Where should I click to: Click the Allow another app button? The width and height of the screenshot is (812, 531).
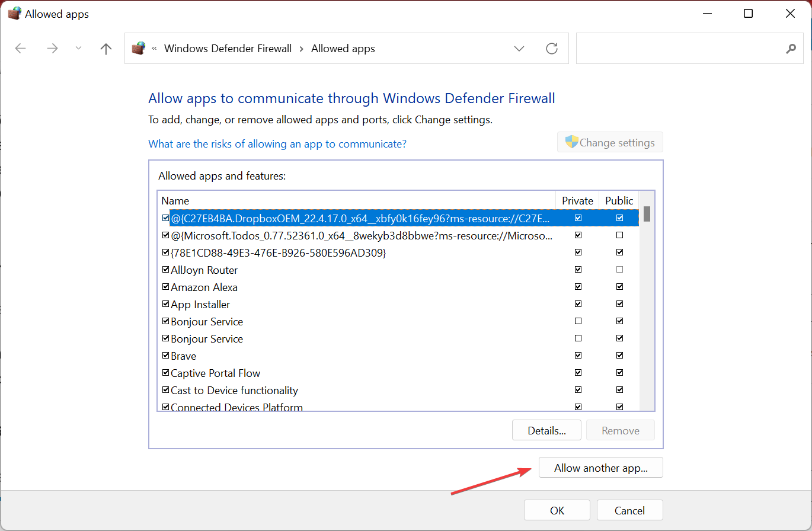point(600,468)
